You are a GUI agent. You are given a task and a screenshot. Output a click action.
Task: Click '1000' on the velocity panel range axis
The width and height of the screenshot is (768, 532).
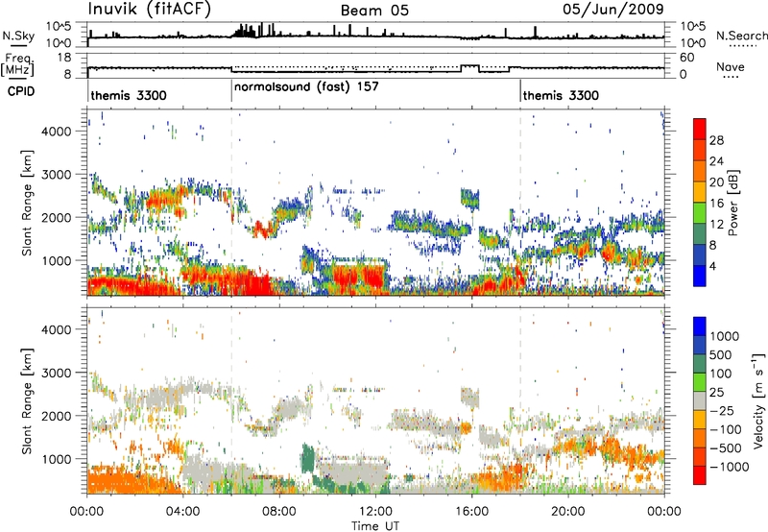(x=57, y=459)
